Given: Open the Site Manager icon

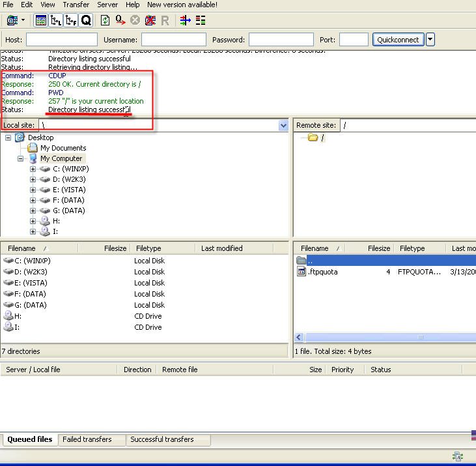Looking at the screenshot, I should [x=12, y=21].
